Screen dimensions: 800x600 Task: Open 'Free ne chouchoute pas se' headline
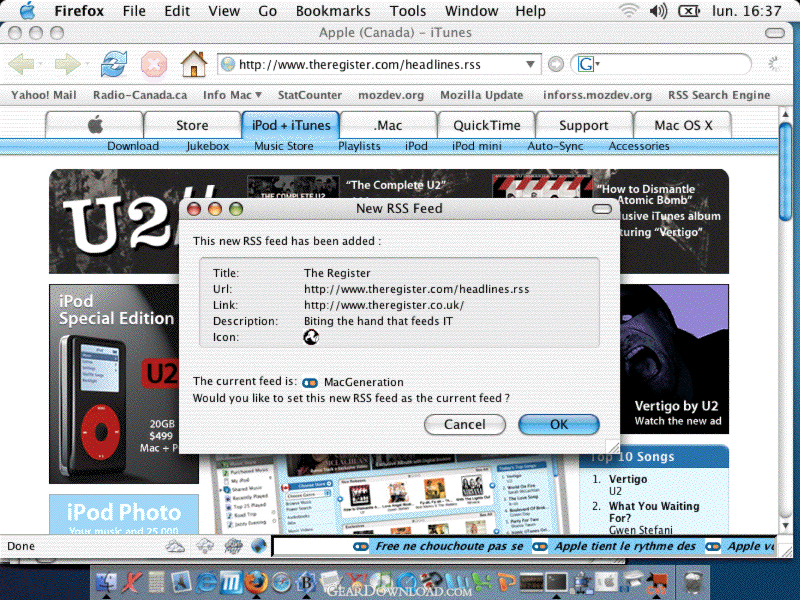[449, 546]
